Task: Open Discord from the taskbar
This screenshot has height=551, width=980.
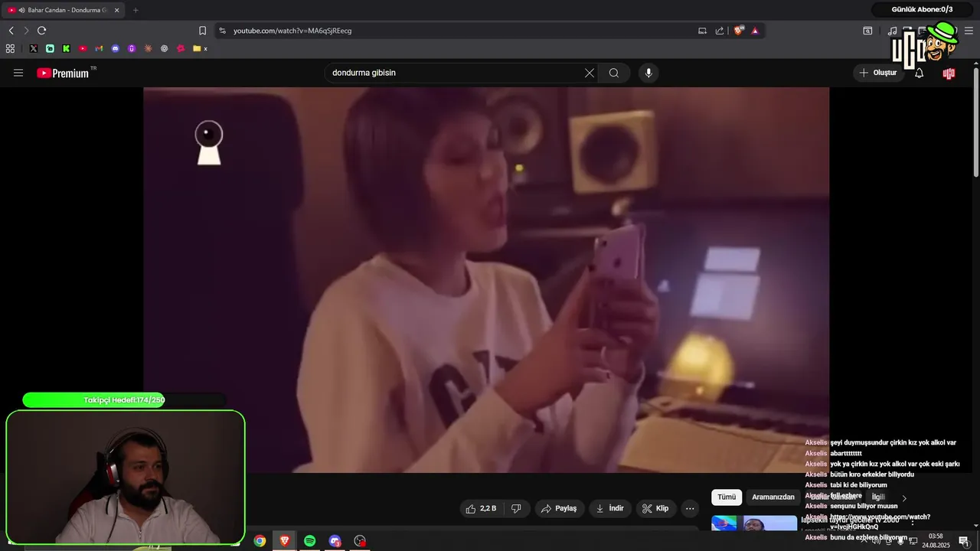Action: click(x=335, y=541)
